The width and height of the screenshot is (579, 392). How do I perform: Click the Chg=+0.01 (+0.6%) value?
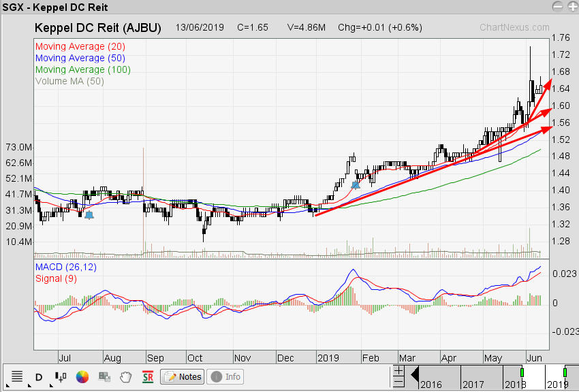pyautogui.click(x=380, y=27)
